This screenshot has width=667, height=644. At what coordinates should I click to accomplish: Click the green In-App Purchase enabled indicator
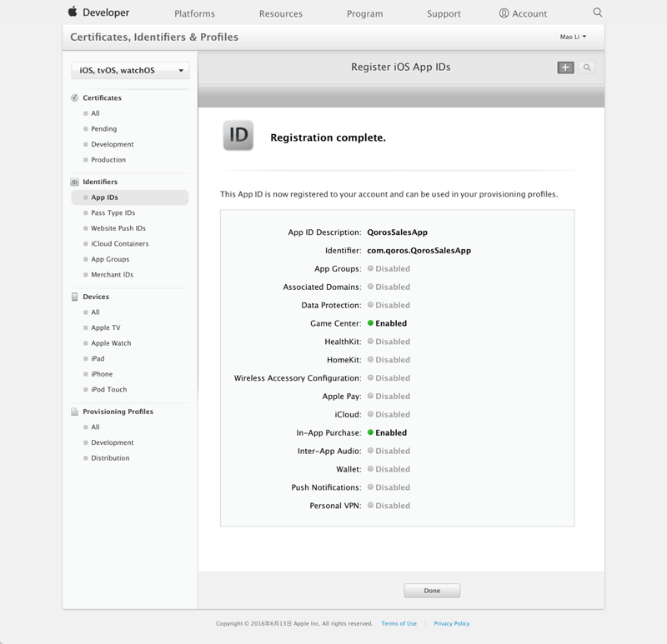click(370, 432)
